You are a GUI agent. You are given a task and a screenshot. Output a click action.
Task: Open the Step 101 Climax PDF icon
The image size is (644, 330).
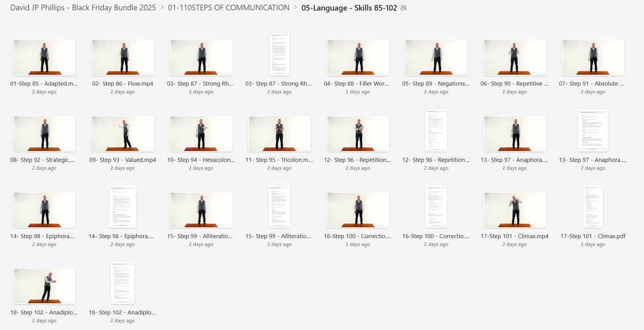(x=593, y=207)
